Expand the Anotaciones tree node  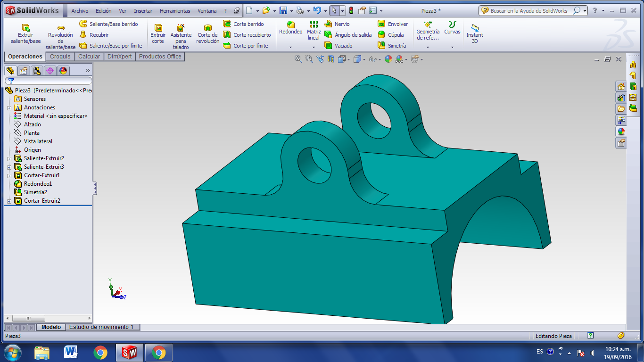click(9, 107)
